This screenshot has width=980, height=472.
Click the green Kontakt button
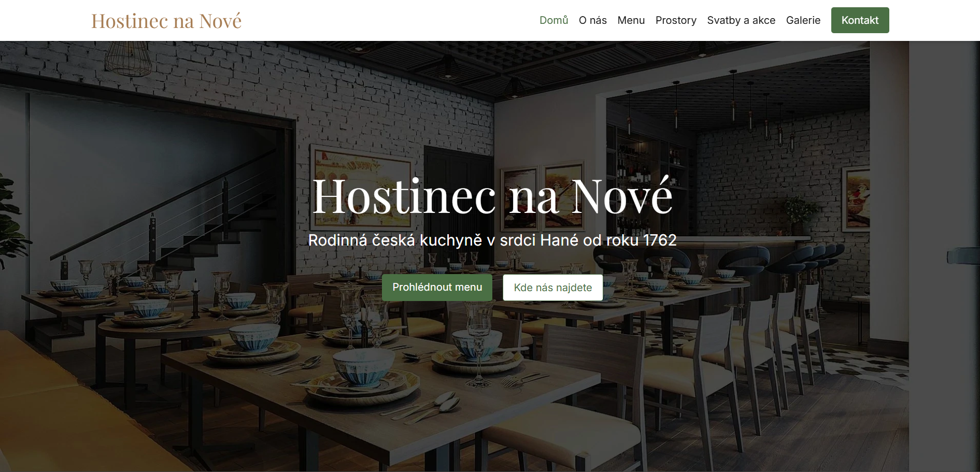(x=860, y=20)
